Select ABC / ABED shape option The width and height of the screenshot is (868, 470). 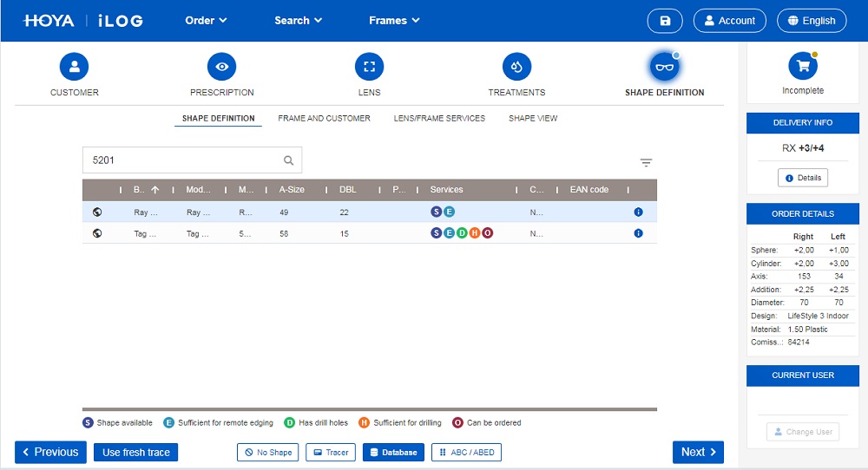pos(466,452)
